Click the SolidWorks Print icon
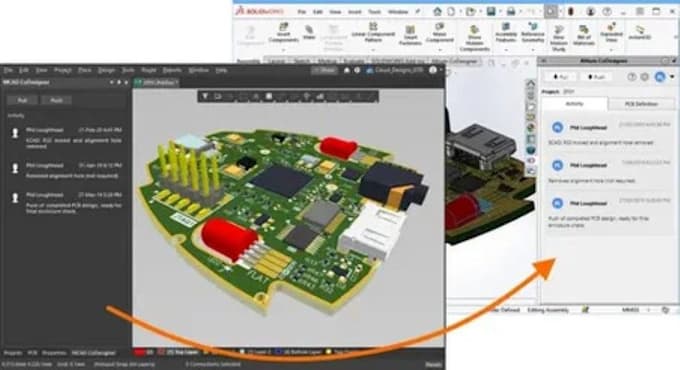This screenshot has height=370, width=680. (x=511, y=12)
